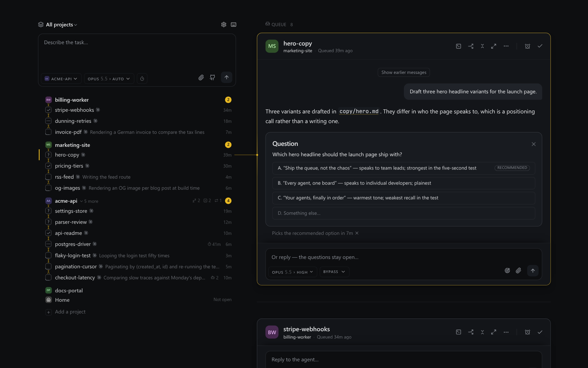
Task: Close the Question panel
Action: (x=534, y=144)
